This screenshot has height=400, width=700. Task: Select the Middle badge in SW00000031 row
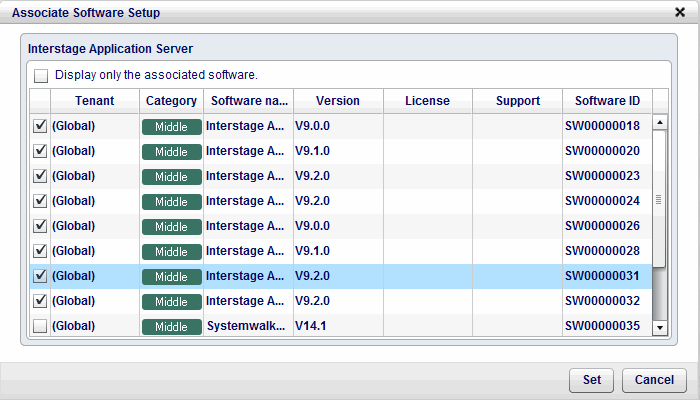click(x=171, y=277)
